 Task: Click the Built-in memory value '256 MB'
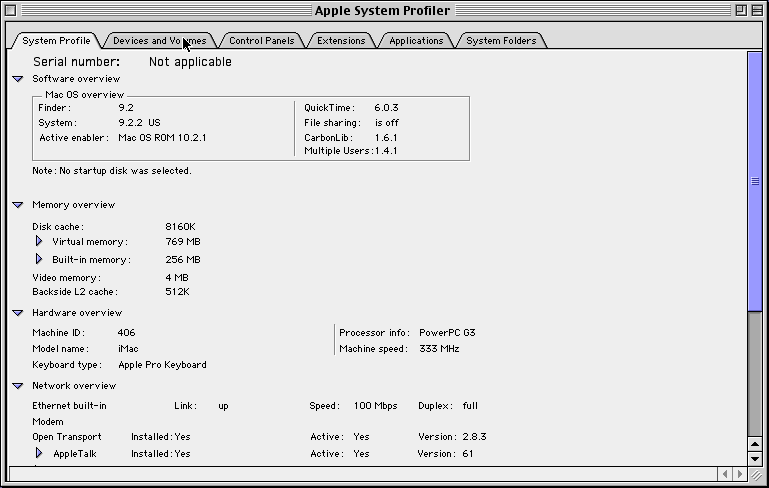183,259
